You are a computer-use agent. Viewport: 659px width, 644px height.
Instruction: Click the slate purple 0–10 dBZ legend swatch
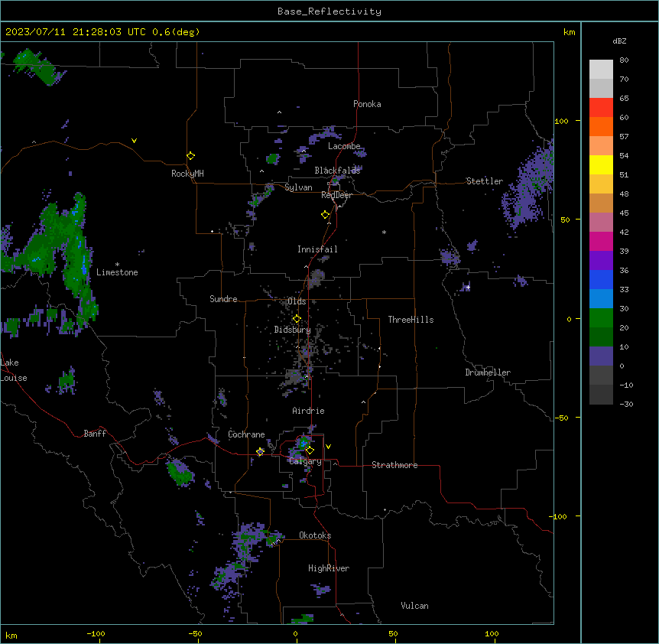(x=601, y=356)
